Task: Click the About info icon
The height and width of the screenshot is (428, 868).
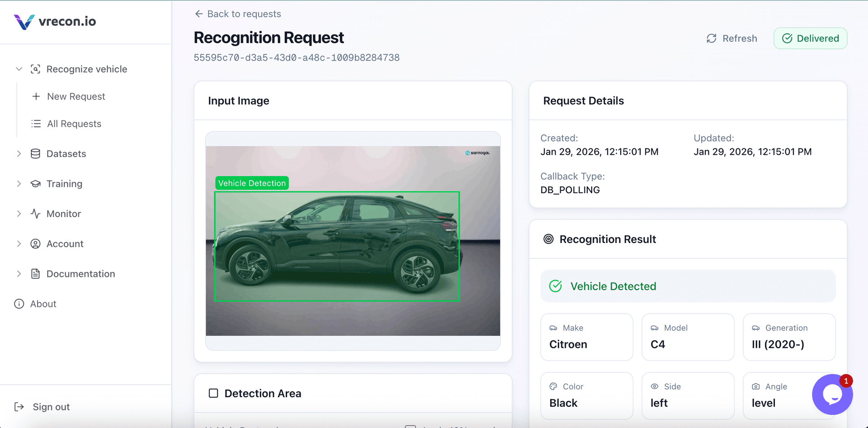Action: point(19,304)
